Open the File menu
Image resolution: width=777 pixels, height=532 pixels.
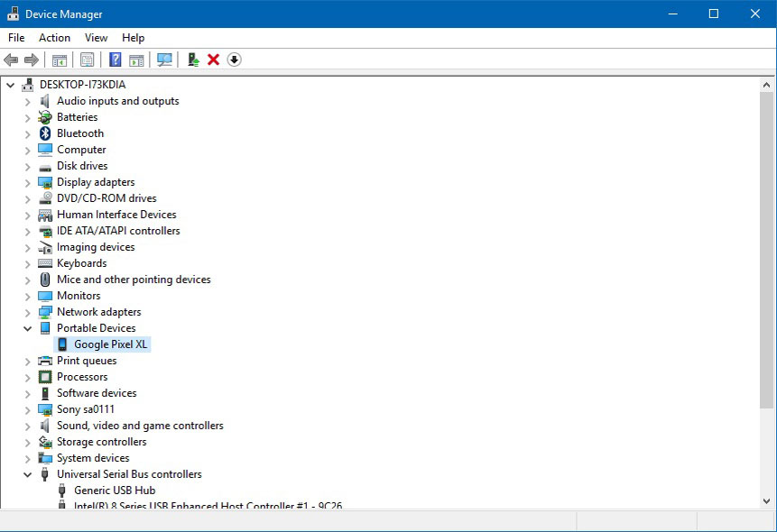[16, 38]
